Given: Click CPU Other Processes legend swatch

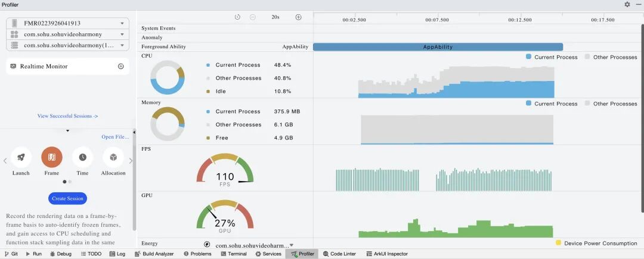Looking at the screenshot, I should click(x=587, y=57).
